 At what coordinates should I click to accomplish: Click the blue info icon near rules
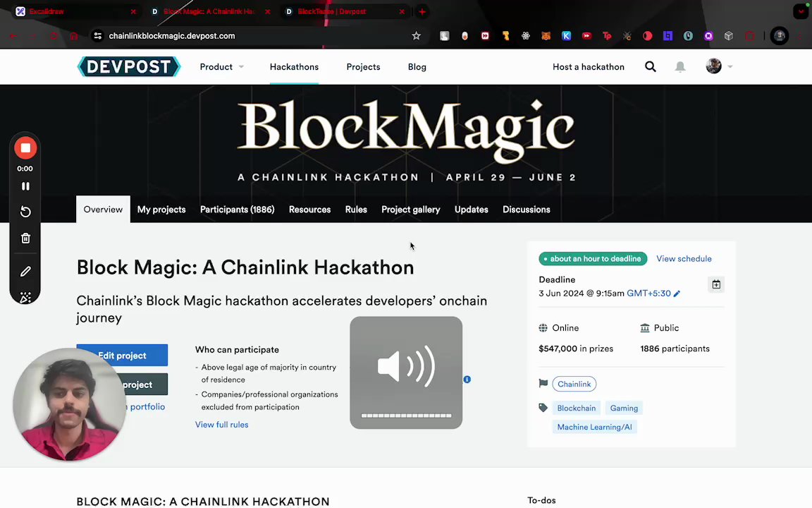pyautogui.click(x=467, y=380)
